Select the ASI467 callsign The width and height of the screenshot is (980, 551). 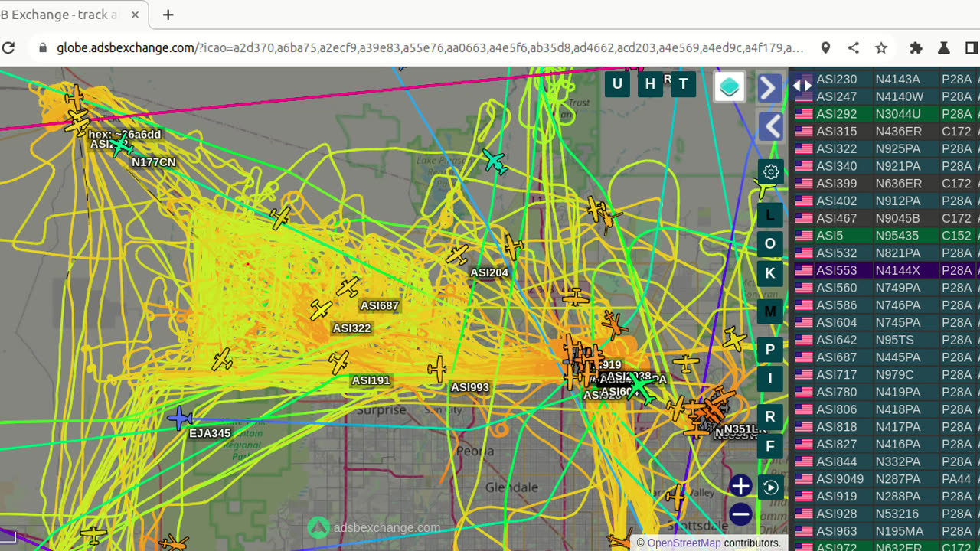[836, 218]
